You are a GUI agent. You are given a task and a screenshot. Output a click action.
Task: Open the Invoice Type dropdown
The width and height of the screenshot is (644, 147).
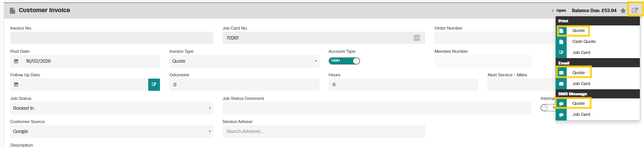point(244,61)
